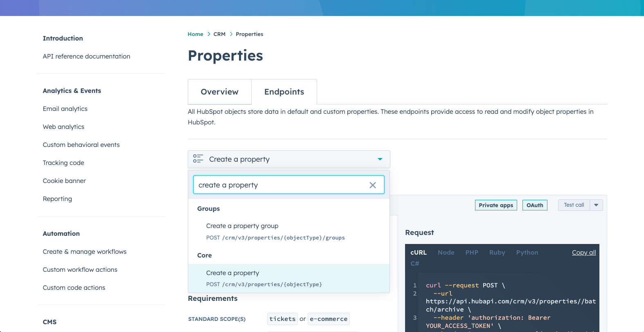
Task: Clear the endpoint search field with X
Action: point(372,185)
